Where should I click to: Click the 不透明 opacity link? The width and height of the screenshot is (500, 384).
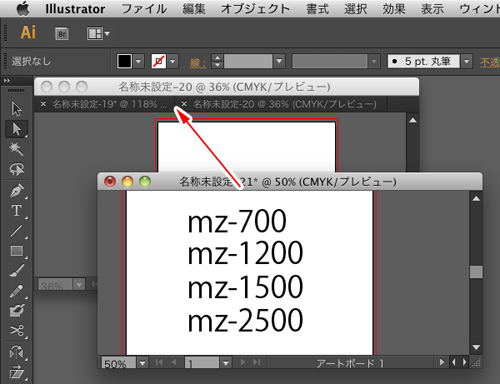pyautogui.click(x=489, y=63)
